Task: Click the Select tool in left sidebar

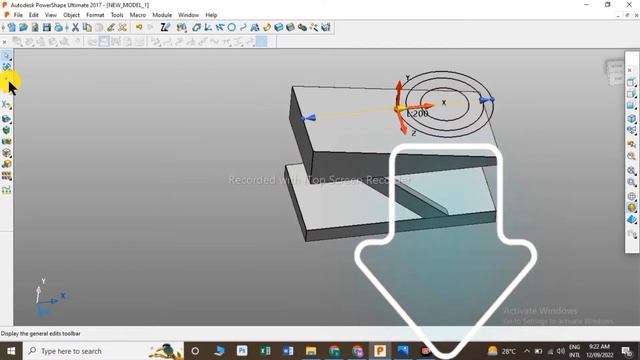Action: point(6,56)
